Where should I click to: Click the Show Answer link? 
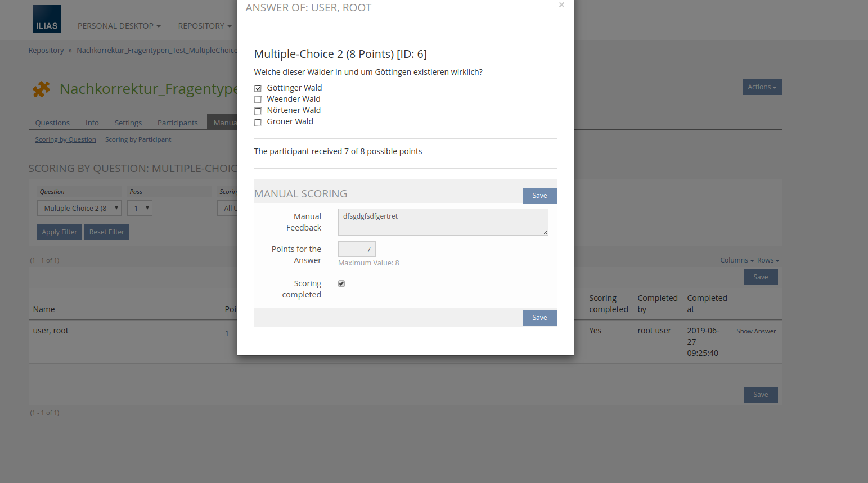(756, 331)
